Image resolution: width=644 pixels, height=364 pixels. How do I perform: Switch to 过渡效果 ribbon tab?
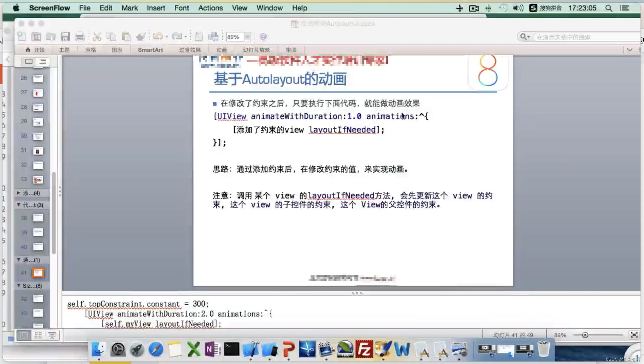click(190, 50)
